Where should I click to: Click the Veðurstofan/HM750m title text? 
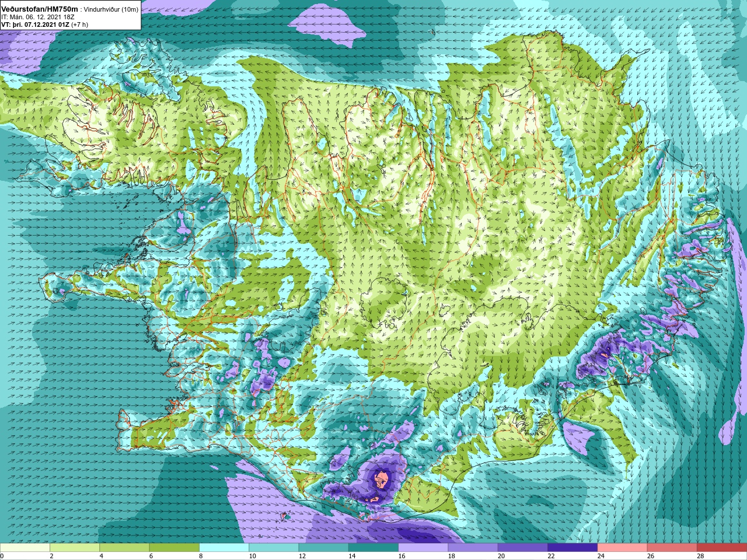coord(39,9)
